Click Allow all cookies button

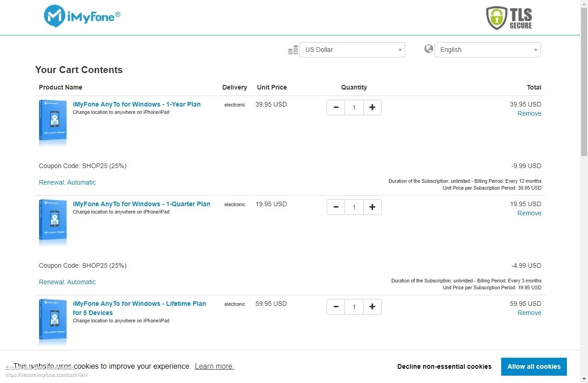pyautogui.click(x=534, y=366)
